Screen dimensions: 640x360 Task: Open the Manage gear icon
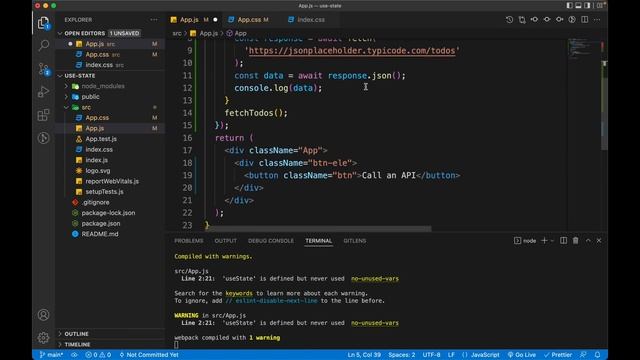[x=43, y=338]
